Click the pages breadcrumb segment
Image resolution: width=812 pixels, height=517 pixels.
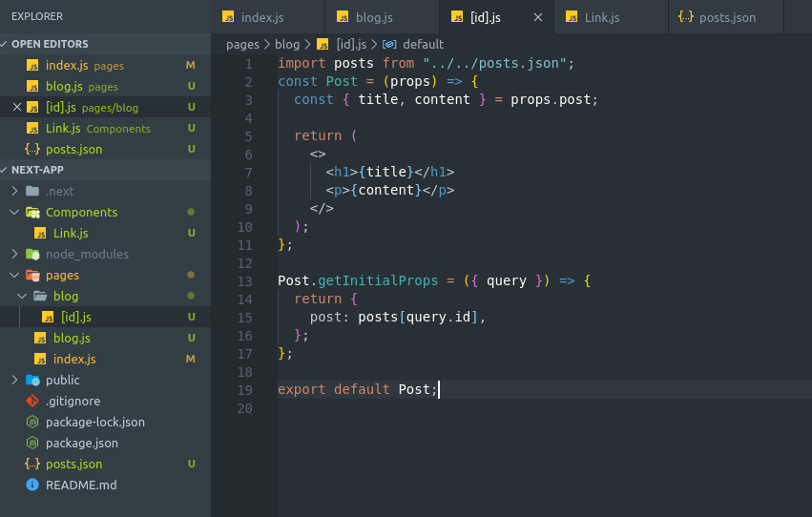pyautogui.click(x=242, y=45)
